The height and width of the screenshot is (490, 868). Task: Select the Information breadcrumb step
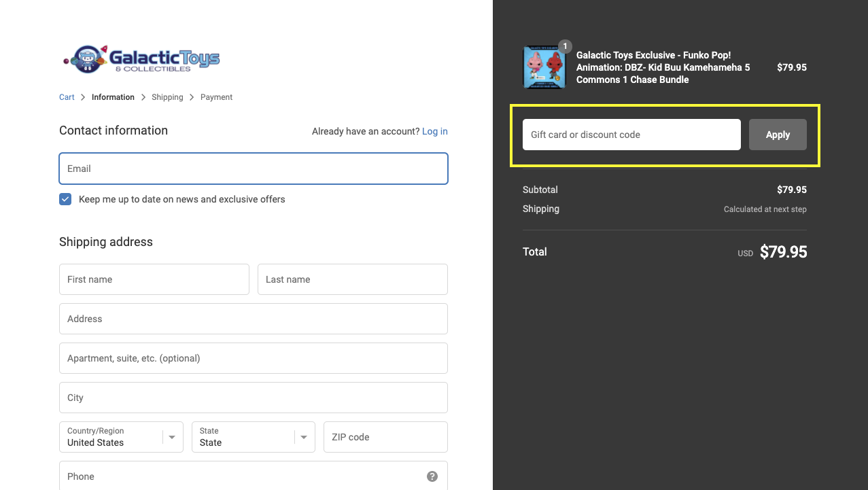point(113,97)
